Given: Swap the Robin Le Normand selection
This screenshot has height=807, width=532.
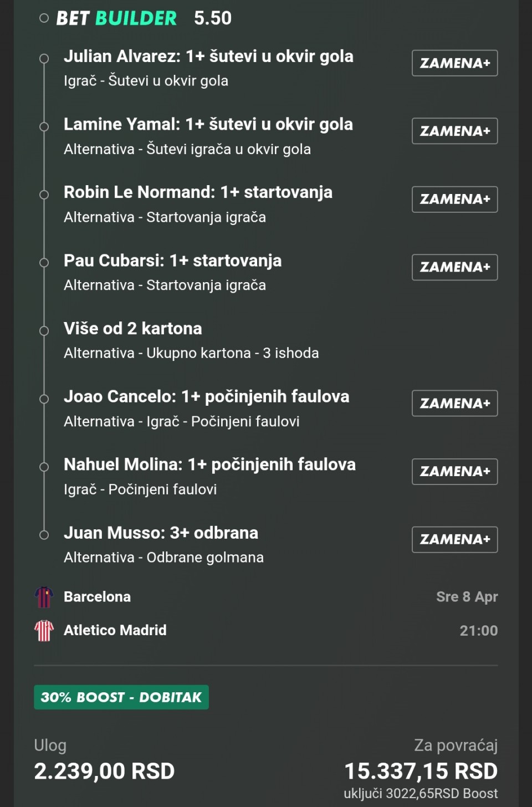Looking at the screenshot, I should coord(454,200).
